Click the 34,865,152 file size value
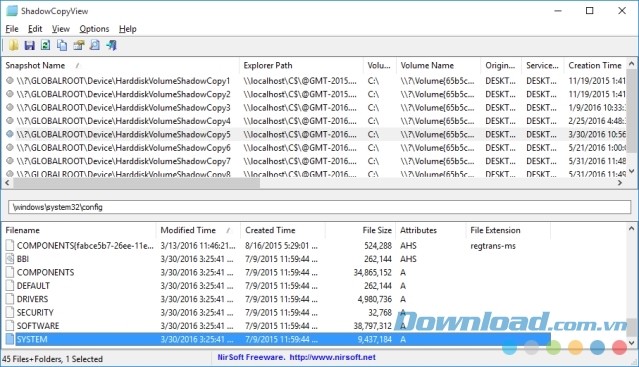This screenshot has height=367, width=639. (x=372, y=273)
